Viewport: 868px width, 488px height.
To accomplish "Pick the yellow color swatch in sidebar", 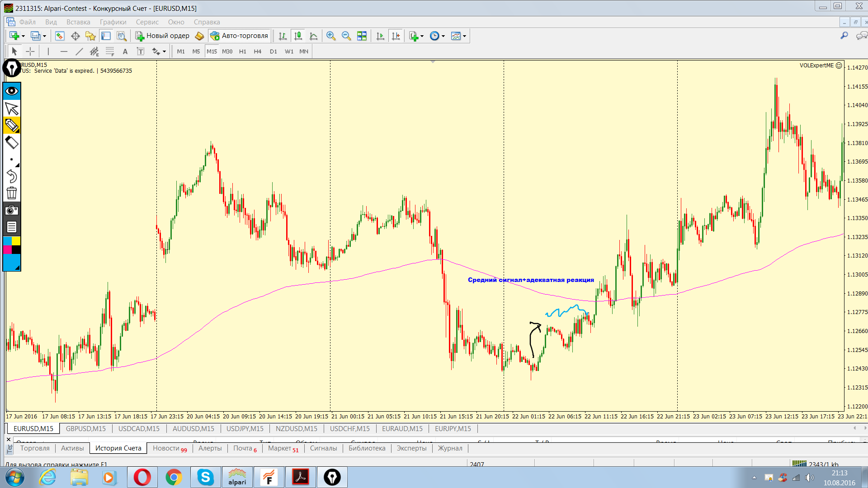I will click(16, 241).
